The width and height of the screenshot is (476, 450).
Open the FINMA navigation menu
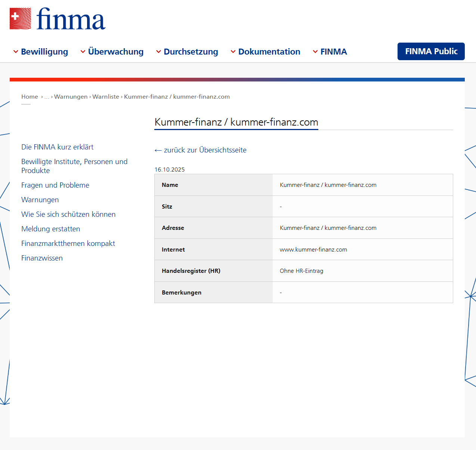click(x=334, y=52)
